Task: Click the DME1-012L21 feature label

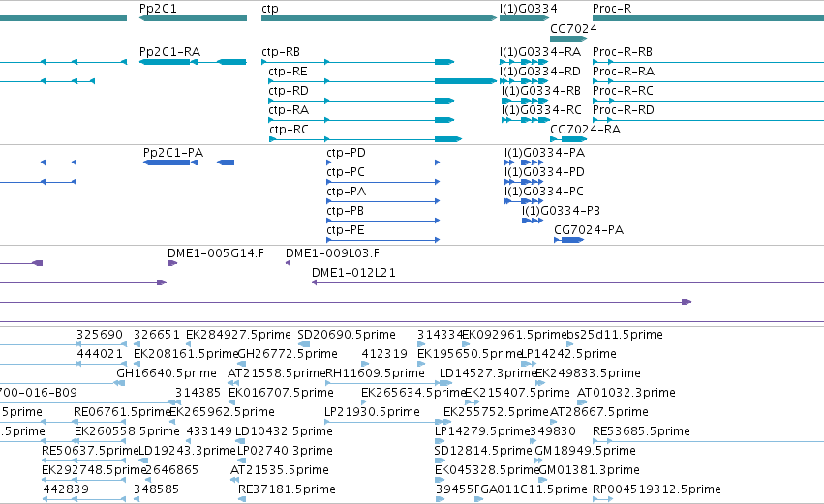Action: (x=353, y=273)
